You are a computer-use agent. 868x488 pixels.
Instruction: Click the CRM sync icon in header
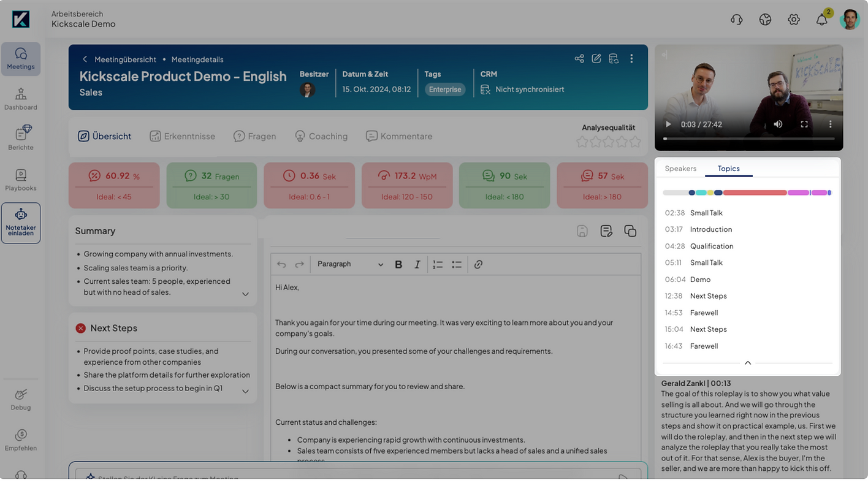614,58
